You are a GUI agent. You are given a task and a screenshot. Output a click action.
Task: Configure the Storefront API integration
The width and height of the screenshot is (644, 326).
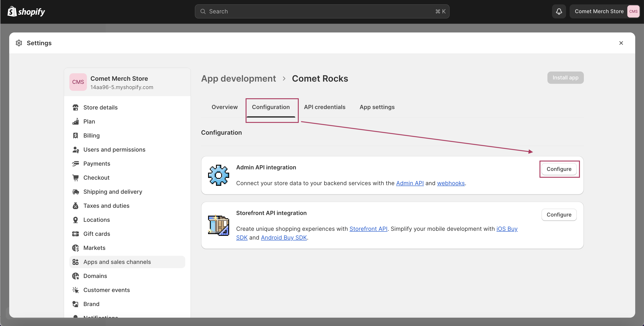click(x=559, y=215)
